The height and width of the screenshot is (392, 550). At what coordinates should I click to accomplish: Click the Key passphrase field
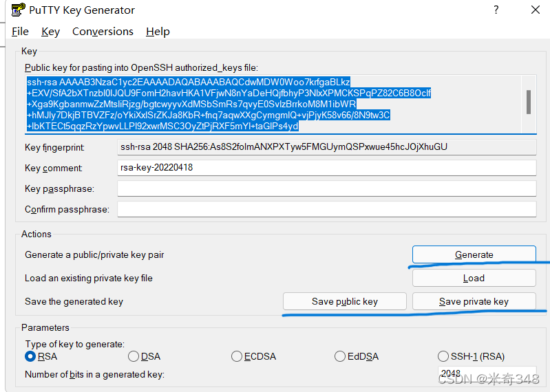tap(326, 188)
